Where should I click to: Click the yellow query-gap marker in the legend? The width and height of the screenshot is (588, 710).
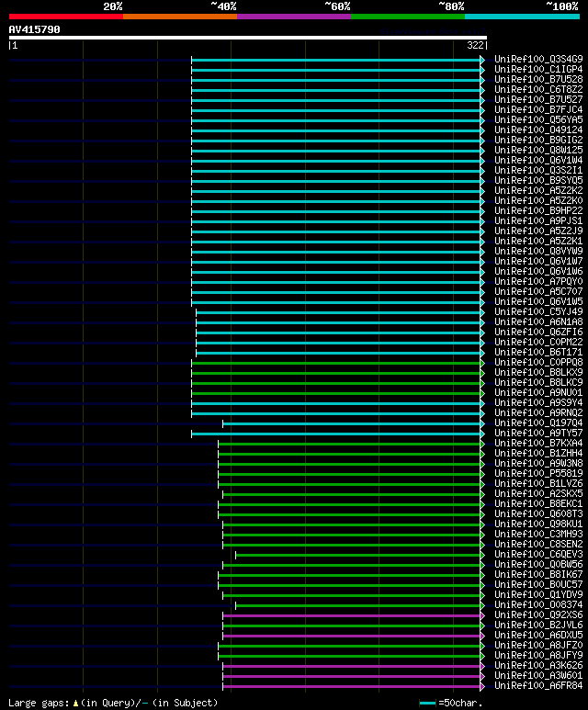pyautogui.click(x=75, y=704)
